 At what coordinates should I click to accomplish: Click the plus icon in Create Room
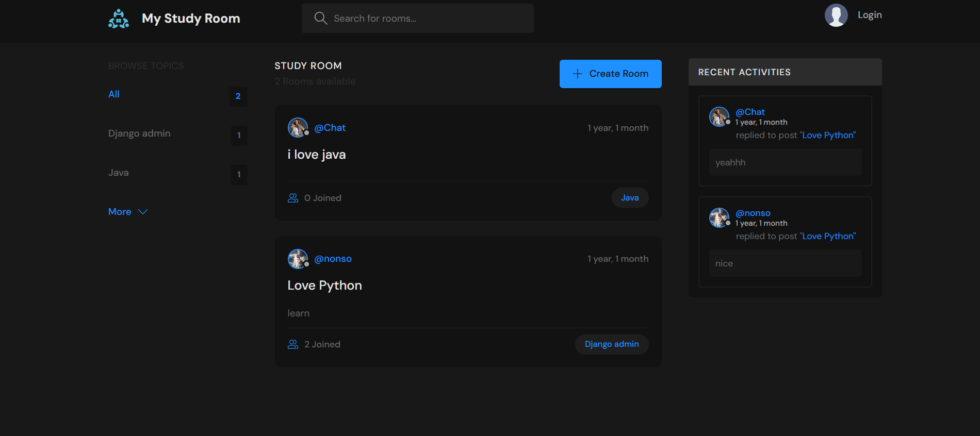578,74
